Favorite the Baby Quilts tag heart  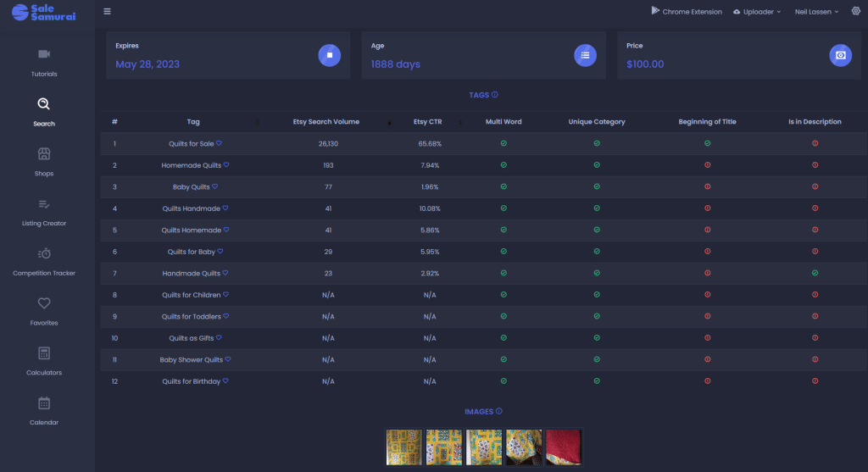[x=214, y=186]
